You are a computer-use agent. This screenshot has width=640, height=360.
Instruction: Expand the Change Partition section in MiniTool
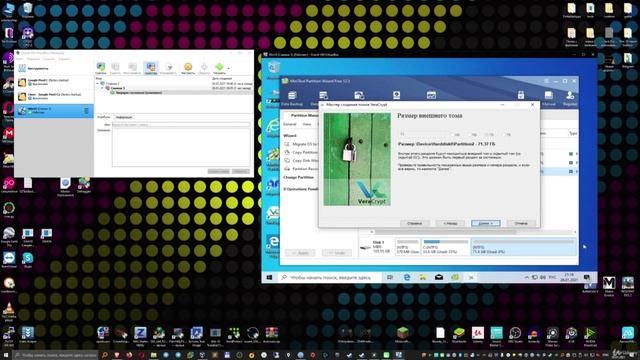pyautogui.click(x=299, y=178)
